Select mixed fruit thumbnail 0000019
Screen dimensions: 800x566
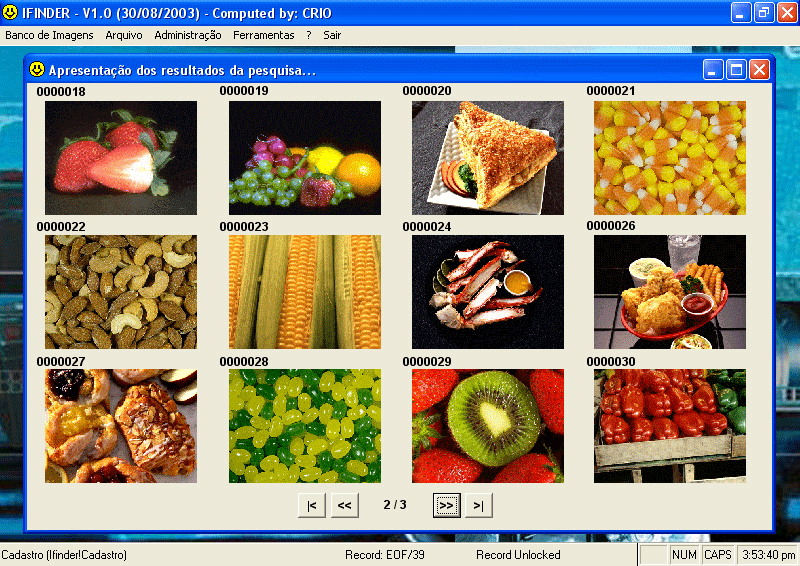pyautogui.click(x=304, y=157)
